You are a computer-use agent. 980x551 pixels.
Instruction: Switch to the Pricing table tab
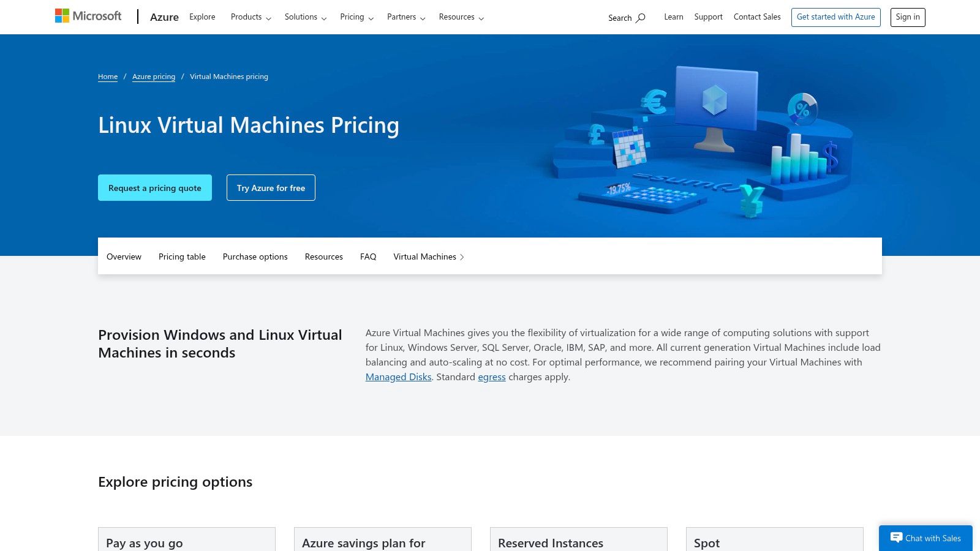pos(181,257)
